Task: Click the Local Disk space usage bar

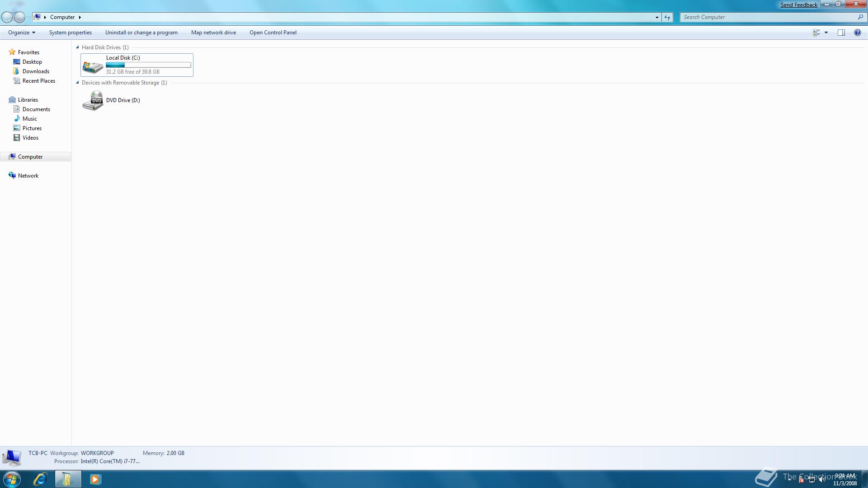Action: [148, 65]
